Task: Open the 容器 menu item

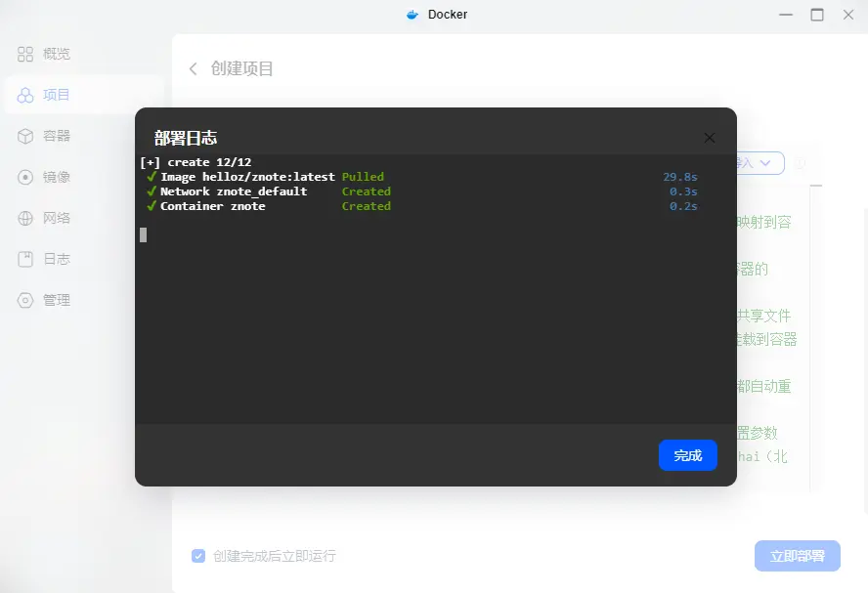Action: tap(84, 136)
